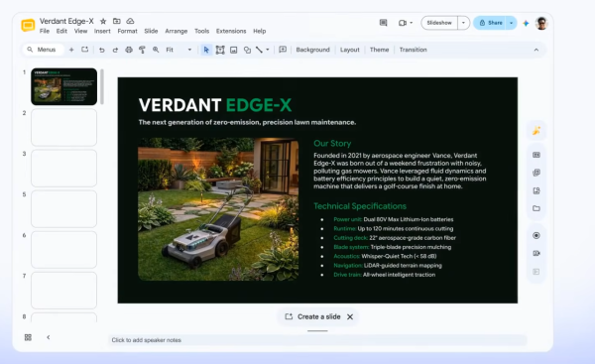
Task: Select the paint format tool
Action: 142,50
